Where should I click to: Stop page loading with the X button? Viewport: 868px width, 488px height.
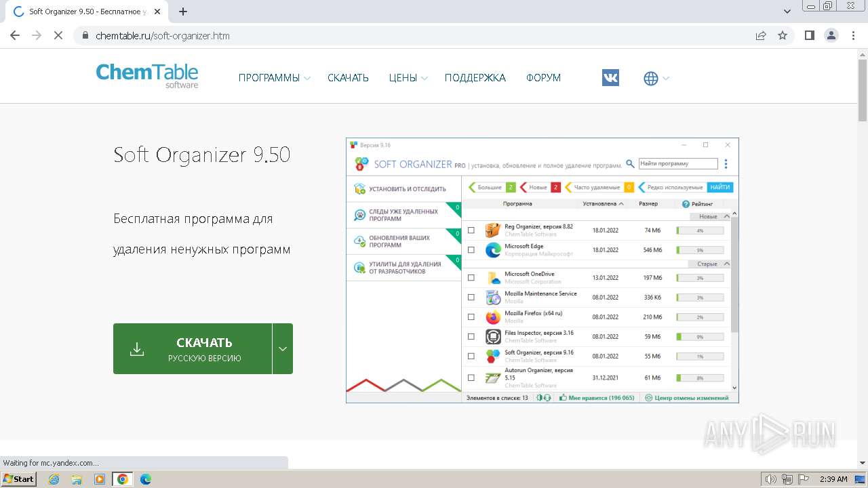[x=58, y=35]
